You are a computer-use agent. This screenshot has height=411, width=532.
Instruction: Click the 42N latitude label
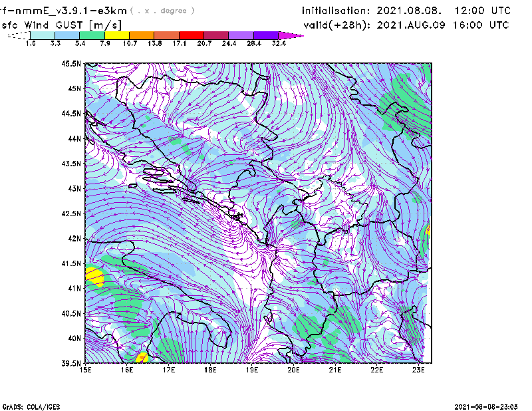74,239
